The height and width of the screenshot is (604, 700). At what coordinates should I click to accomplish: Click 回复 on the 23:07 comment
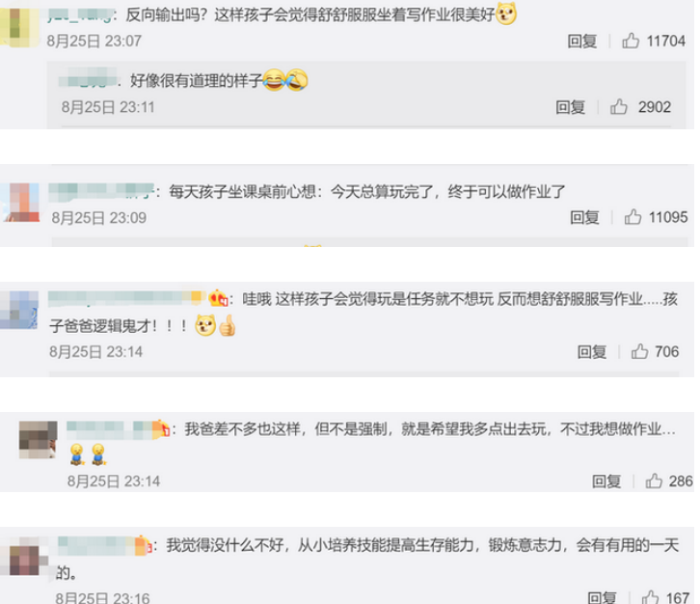tap(582, 41)
